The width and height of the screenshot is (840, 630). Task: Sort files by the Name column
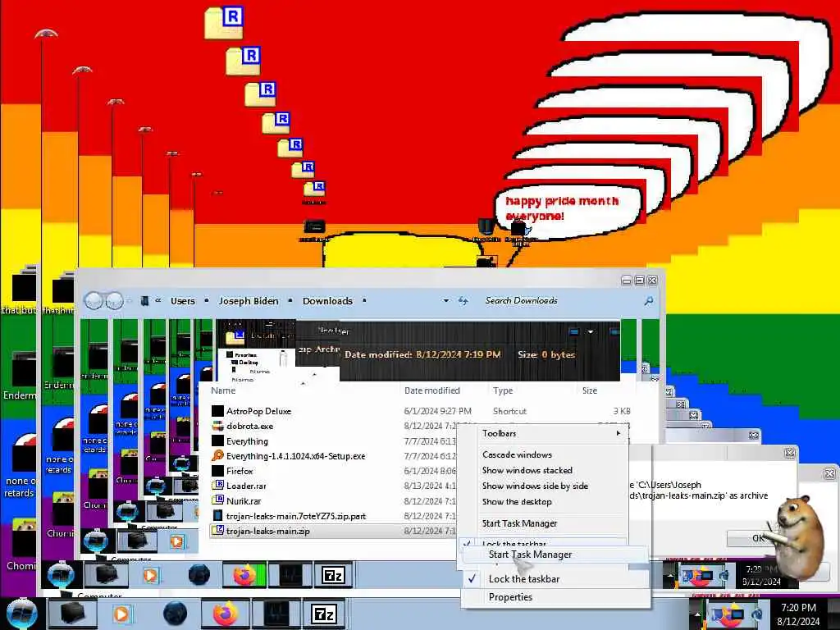click(223, 390)
